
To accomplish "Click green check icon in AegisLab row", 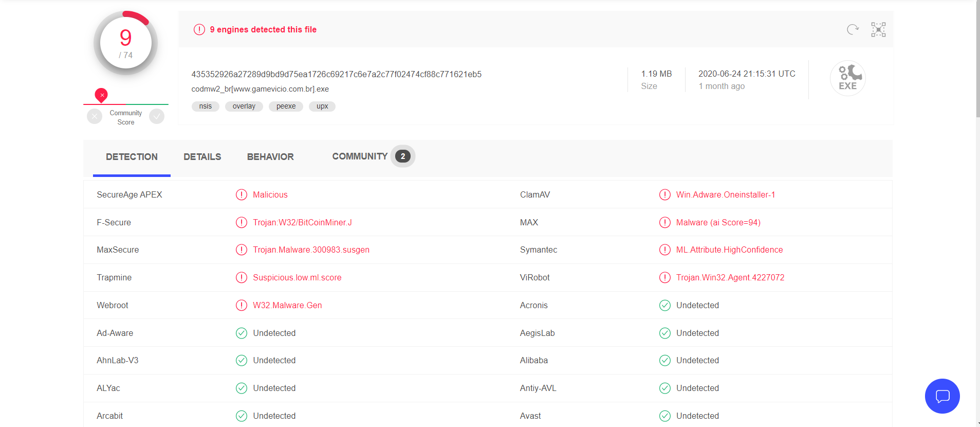I will [x=665, y=333].
